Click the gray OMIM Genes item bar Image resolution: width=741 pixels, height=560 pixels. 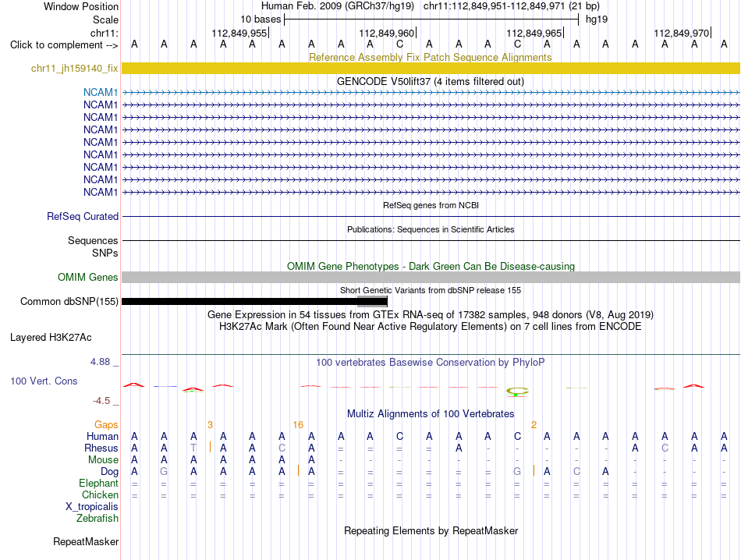(431, 277)
